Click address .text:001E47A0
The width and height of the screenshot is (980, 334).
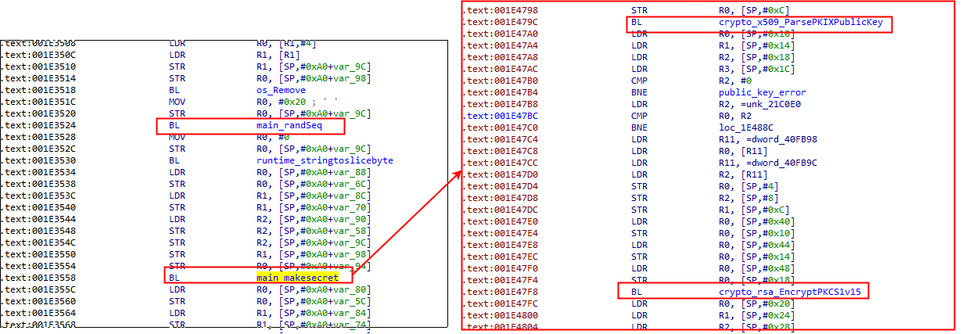pos(501,34)
